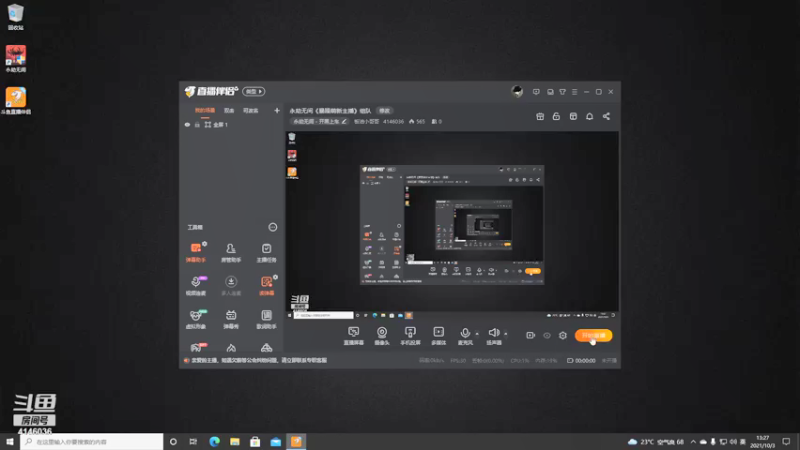Open the 歌词助手 lyrics assistant tool
The image size is (800, 450).
(x=266, y=319)
